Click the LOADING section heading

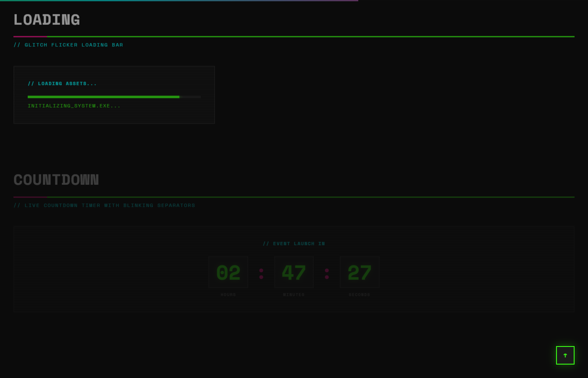47,19
